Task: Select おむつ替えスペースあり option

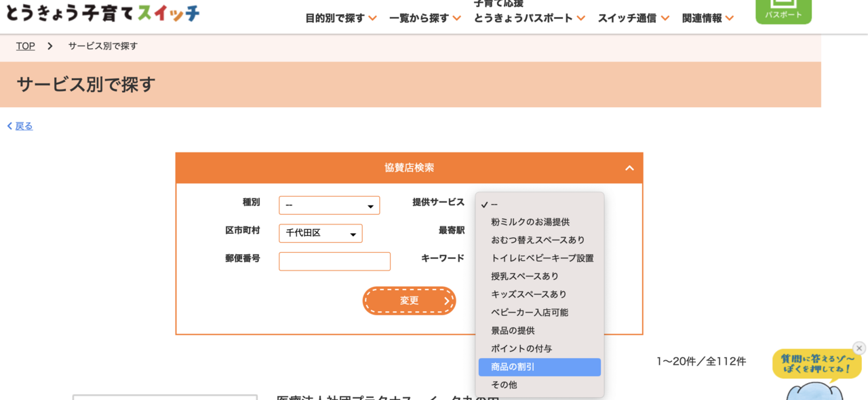Action: point(539,240)
